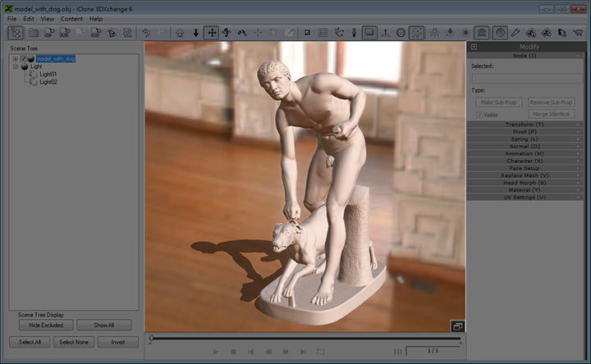Viewport: 591px width, 364px height.
Task: Click the first light bulb icon
Action: pyautogui.click(x=434, y=33)
